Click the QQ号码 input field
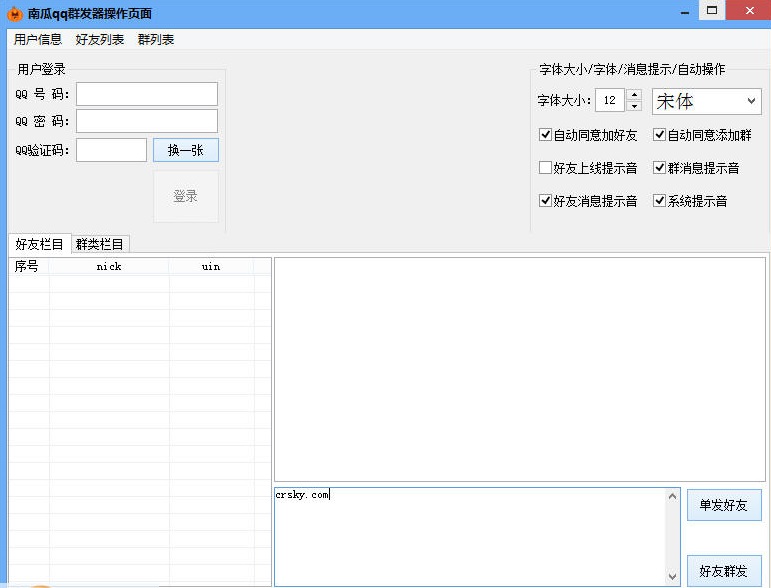771x588 pixels. [x=147, y=94]
